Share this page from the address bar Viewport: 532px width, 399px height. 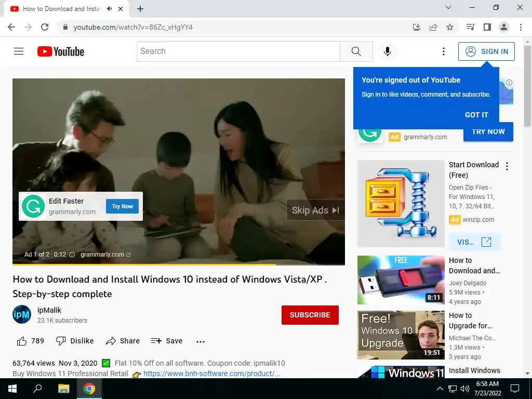point(433,27)
